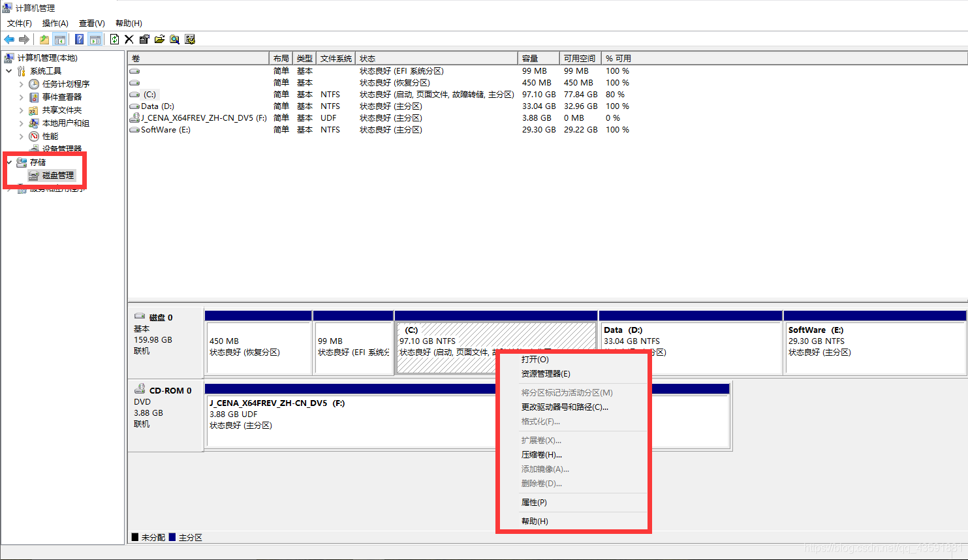968x560 pixels.
Task: Click the Forward arrow in toolbar
Action: [24, 40]
